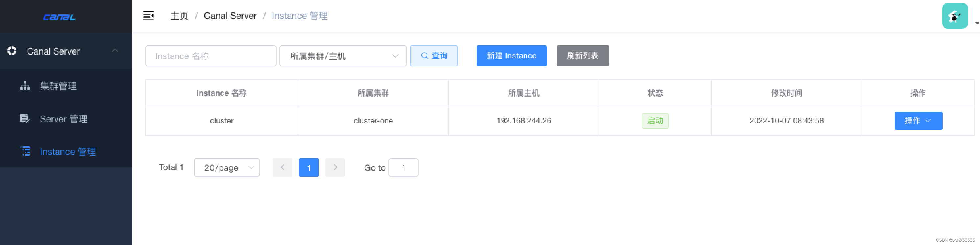Toggle the sidebar hamburger icon
Image resolution: width=980 pixels, height=245 pixels.
pyautogui.click(x=148, y=16)
